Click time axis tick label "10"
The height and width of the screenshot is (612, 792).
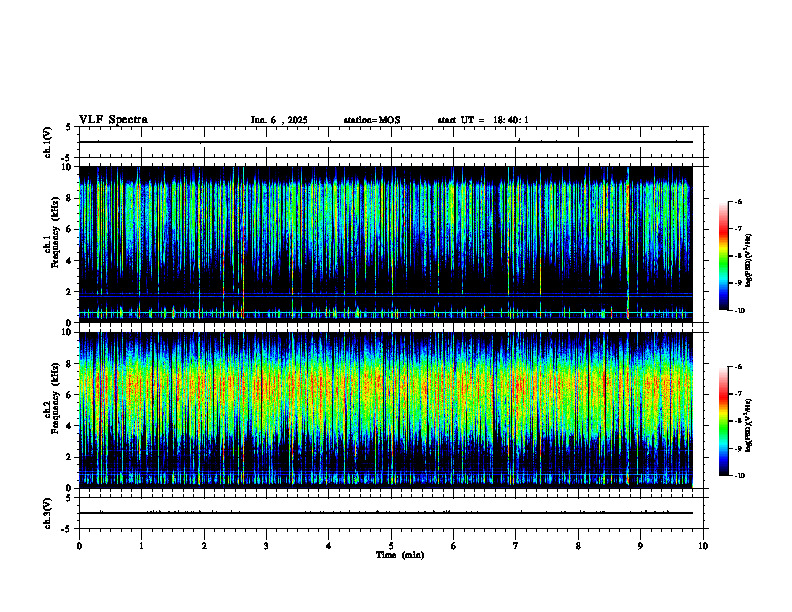click(x=703, y=546)
